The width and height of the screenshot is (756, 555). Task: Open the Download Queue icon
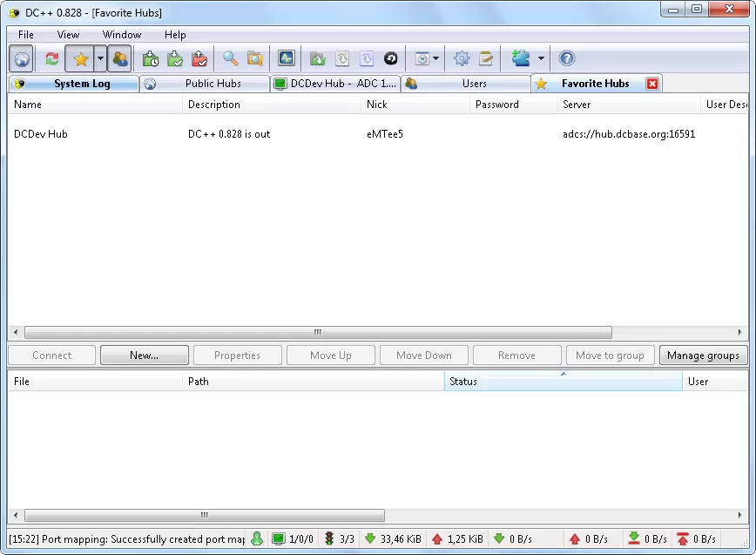[x=152, y=58]
